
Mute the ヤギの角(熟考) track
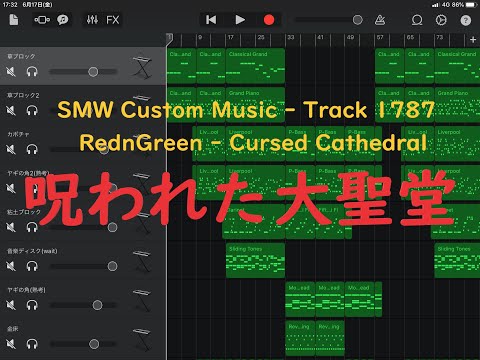click(x=11, y=305)
